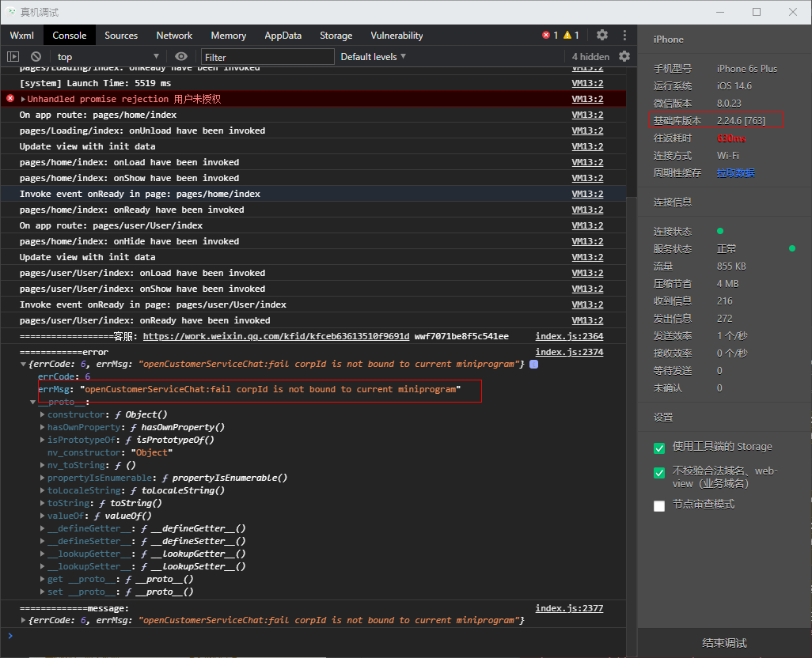Minimize the 真机调试 window
Screen dimensions: 812x658
pyautogui.click(x=720, y=12)
